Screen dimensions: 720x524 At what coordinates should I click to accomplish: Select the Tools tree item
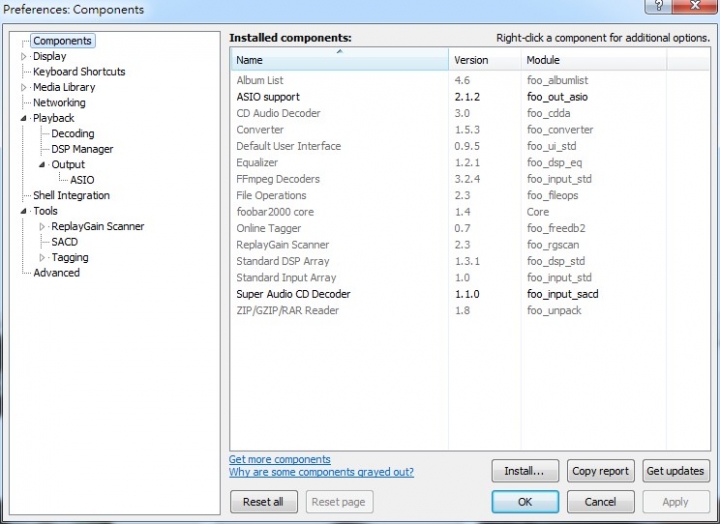click(x=45, y=211)
